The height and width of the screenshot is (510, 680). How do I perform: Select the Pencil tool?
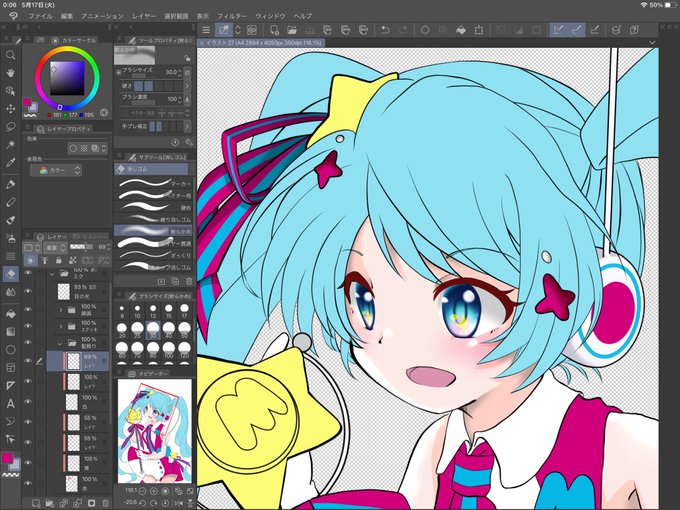click(x=11, y=202)
